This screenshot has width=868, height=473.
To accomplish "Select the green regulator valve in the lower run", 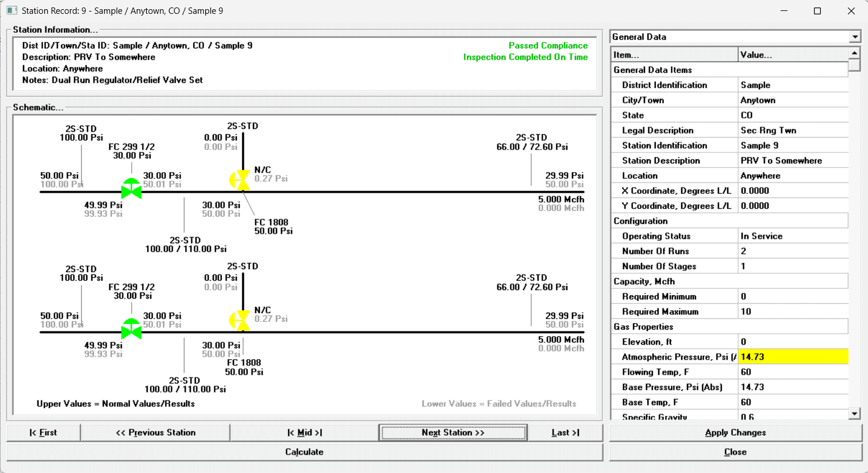I will (132, 329).
